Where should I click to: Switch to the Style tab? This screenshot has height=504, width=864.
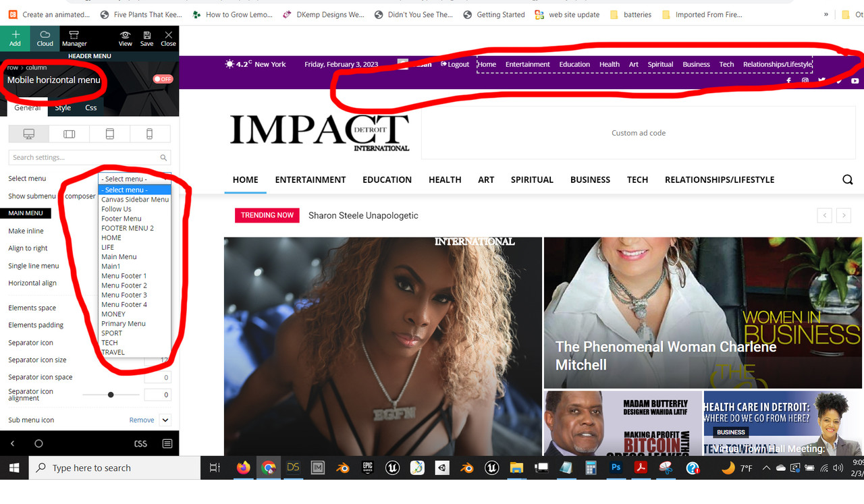[63, 108]
